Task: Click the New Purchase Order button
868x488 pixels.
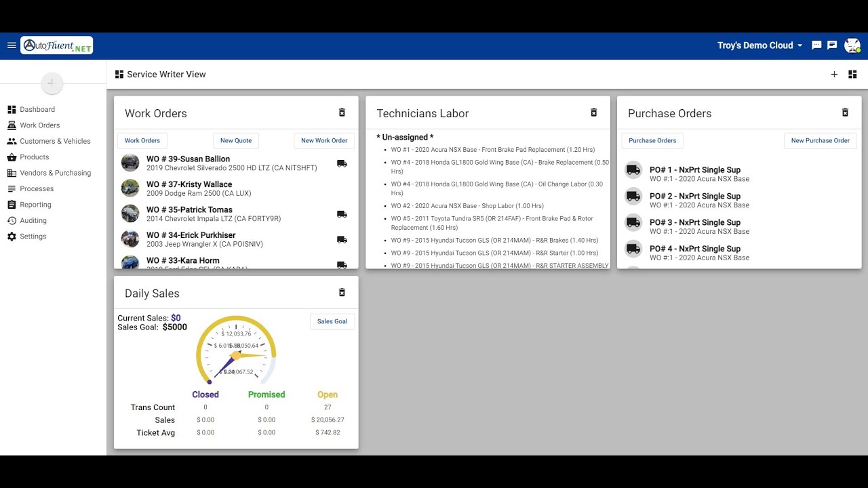Action: click(x=821, y=141)
